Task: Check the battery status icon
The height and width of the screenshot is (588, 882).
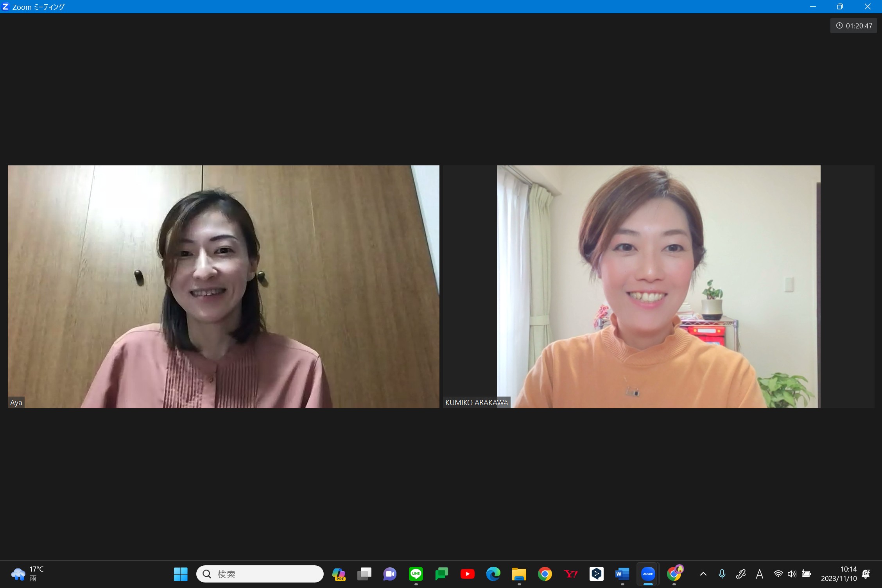Action: [x=806, y=574]
